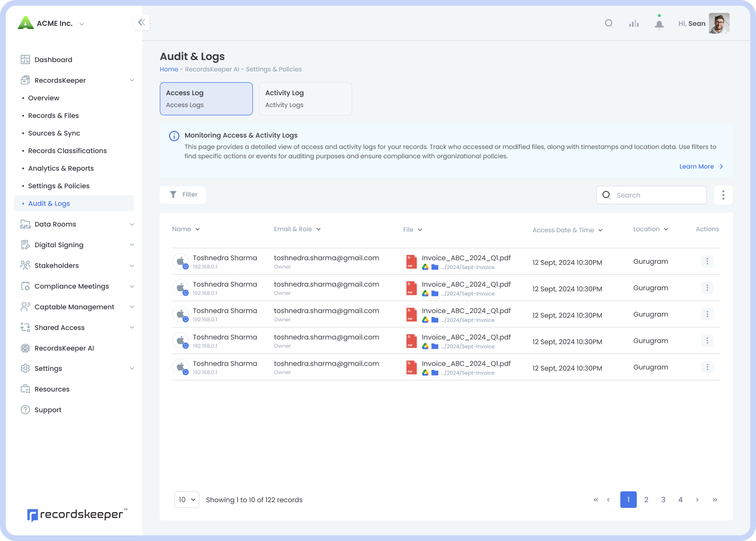The image size is (756, 541).
Task: Click the Learn More link
Action: (x=701, y=167)
